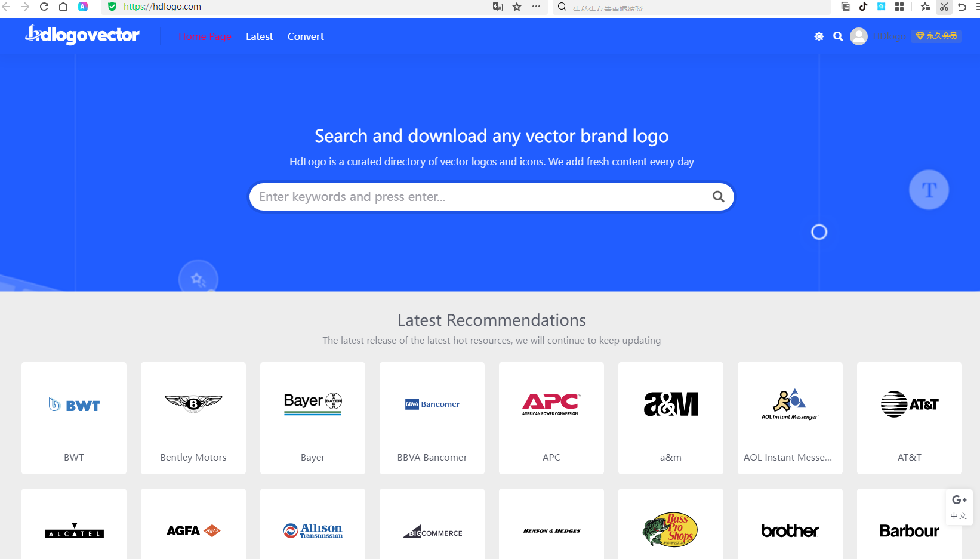This screenshot has height=559, width=980.
Task: Click the Home Page nav link
Action: pyautogui.click(x=205, y=36)
